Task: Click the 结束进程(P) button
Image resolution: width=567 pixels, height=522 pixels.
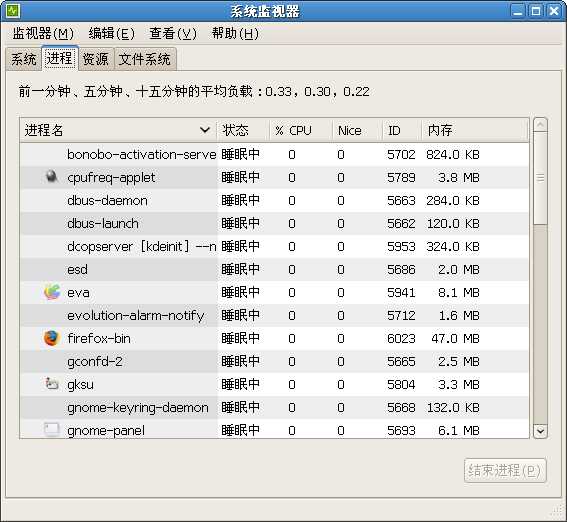Action: (x=505, y=470)
